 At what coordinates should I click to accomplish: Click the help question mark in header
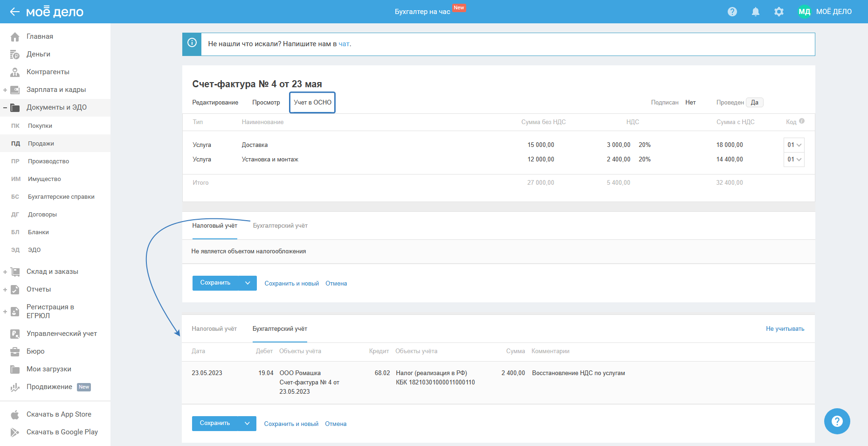pos(732,12)
